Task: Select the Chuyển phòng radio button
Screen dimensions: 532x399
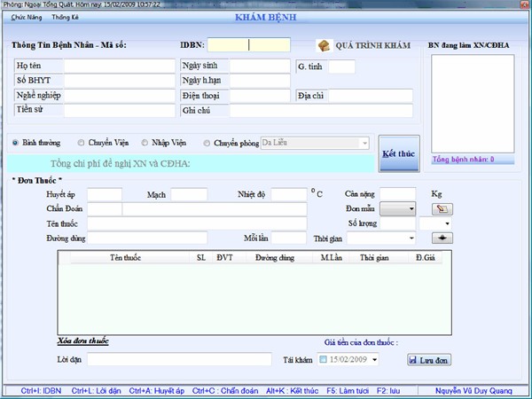Action: [x=207, y=143]
